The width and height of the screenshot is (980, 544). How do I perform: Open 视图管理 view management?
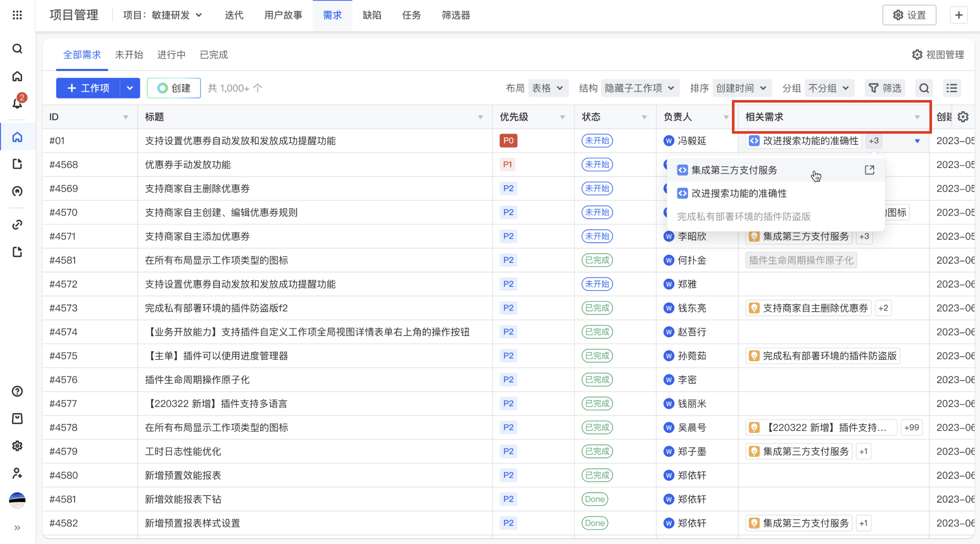tap(938, 55)
